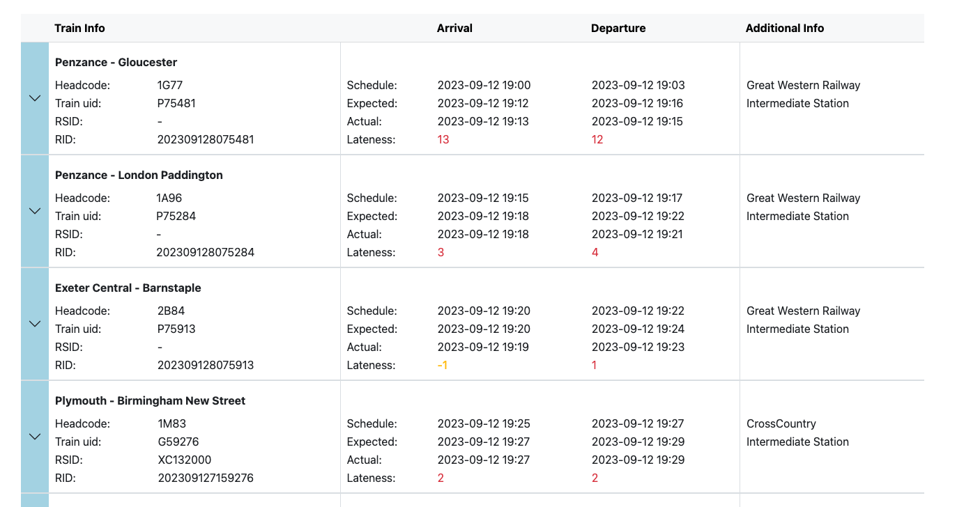
Task: Click scheduled arrival 2023-09-12 19:15
Action: click(484, 198)
